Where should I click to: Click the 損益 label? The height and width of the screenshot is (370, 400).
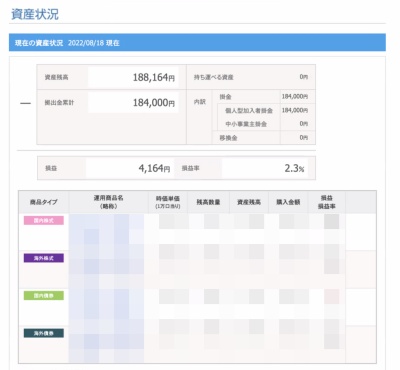tap(51, 168)
